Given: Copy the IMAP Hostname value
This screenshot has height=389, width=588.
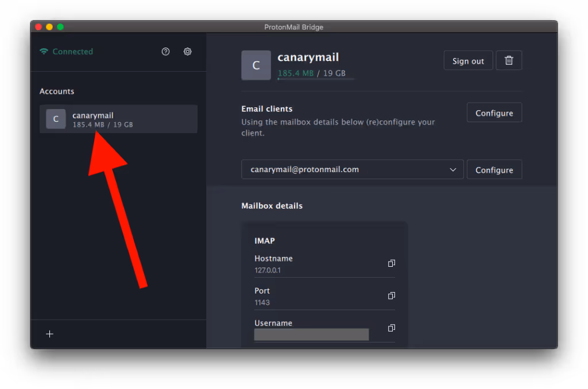Looking at the screenshot, I should pos(391,263).
